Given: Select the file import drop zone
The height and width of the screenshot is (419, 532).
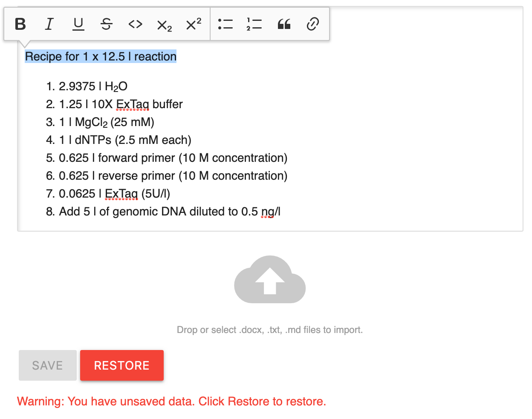Looking at the screenshot, I should [269, 330].
